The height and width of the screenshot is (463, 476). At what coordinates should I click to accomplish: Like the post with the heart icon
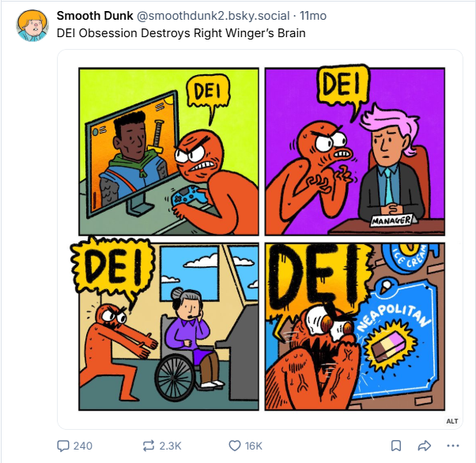234,446
